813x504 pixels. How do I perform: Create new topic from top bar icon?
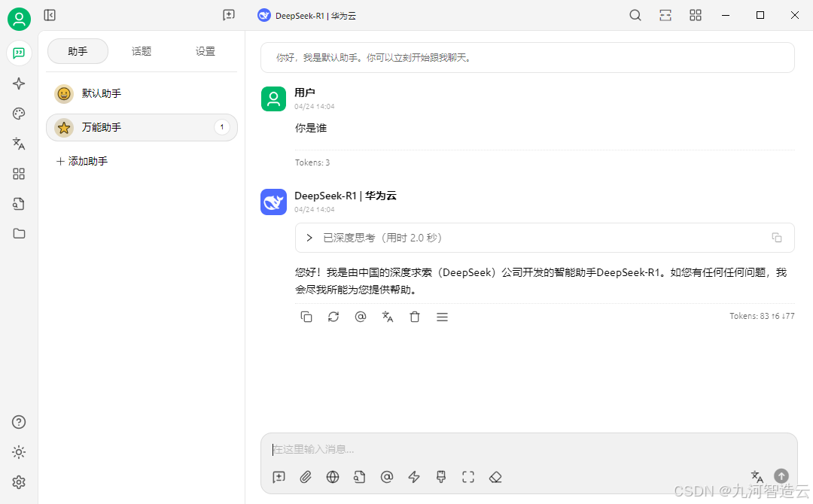pos(229,15)
